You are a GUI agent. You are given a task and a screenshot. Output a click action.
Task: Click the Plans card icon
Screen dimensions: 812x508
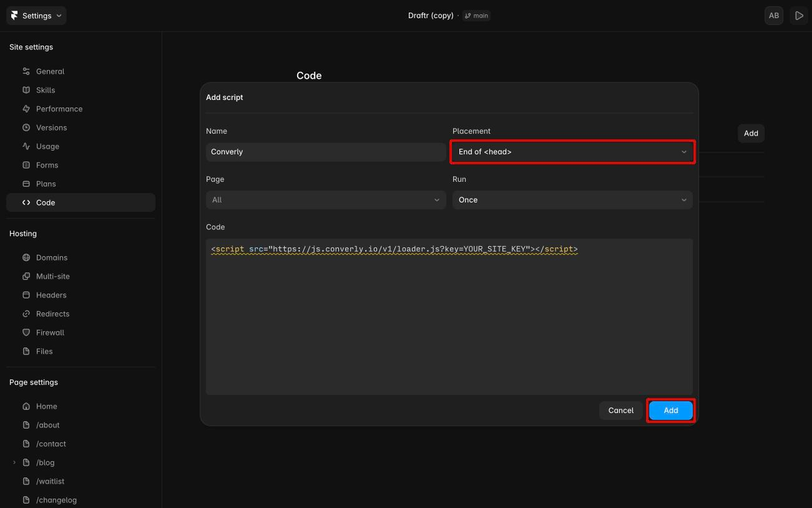pyautogui.click(x=26, y=183)
